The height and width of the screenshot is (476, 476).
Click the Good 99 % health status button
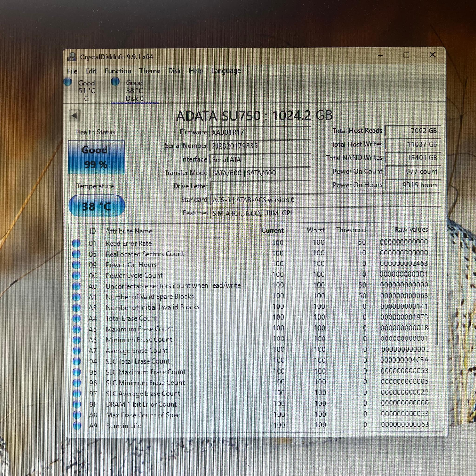[96, 157]
